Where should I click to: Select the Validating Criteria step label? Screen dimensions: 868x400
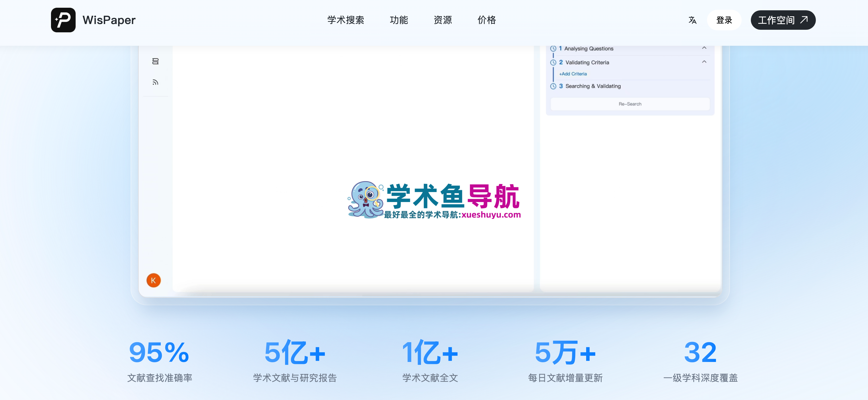(587, 63)
